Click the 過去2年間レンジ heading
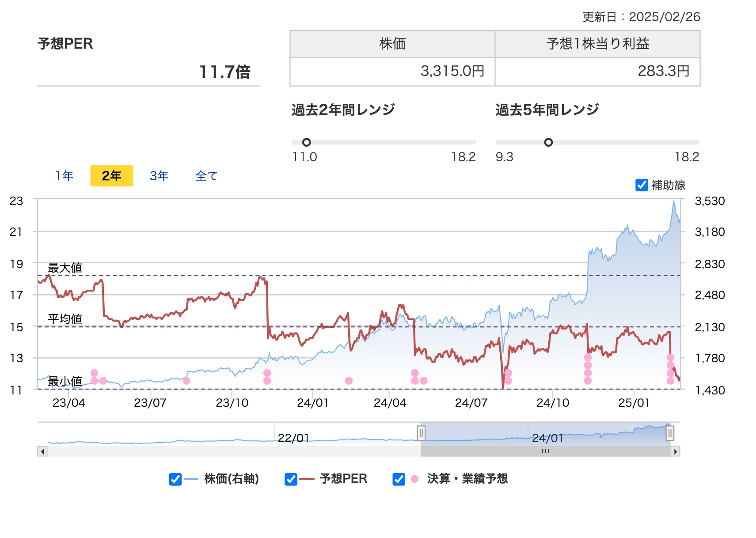This screenshot has width=756, height=538. [x=343, y=110]
